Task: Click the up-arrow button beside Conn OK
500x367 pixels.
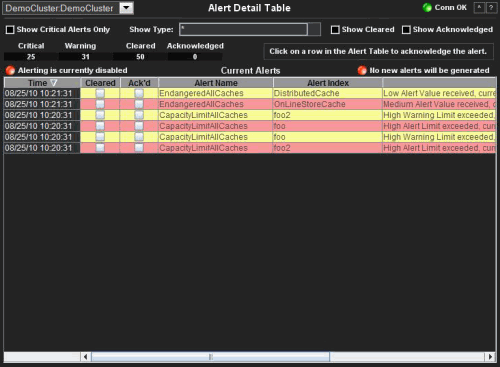Action: pos(479,8)
